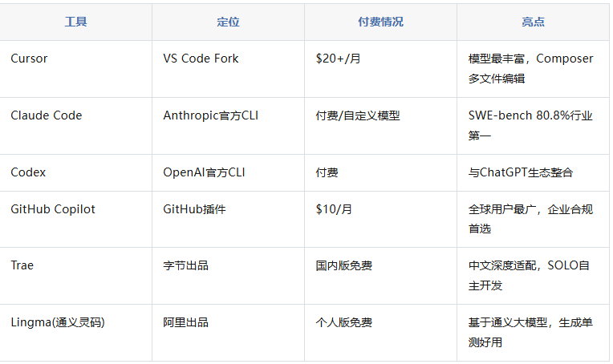
Task: Select the 与ChatGPT生态整合 cell
Action: coord(534,172)
